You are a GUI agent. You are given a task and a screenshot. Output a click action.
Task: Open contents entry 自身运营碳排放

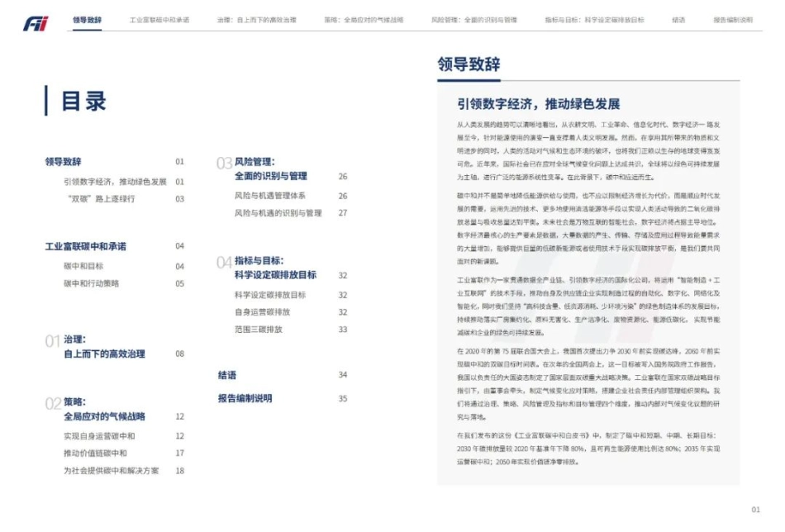(262, 311)
